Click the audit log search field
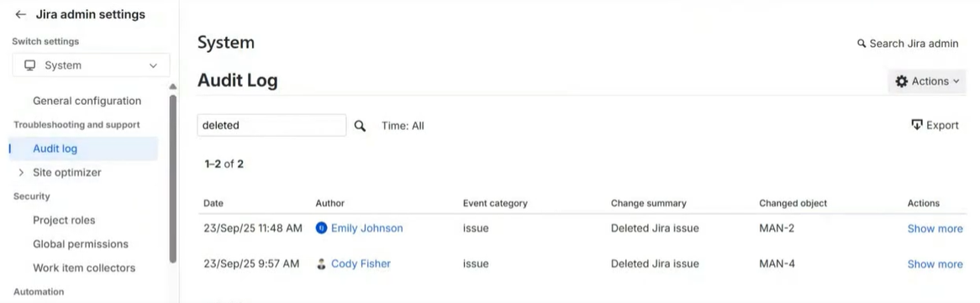The image size is (980, 303). coord(271,126)
